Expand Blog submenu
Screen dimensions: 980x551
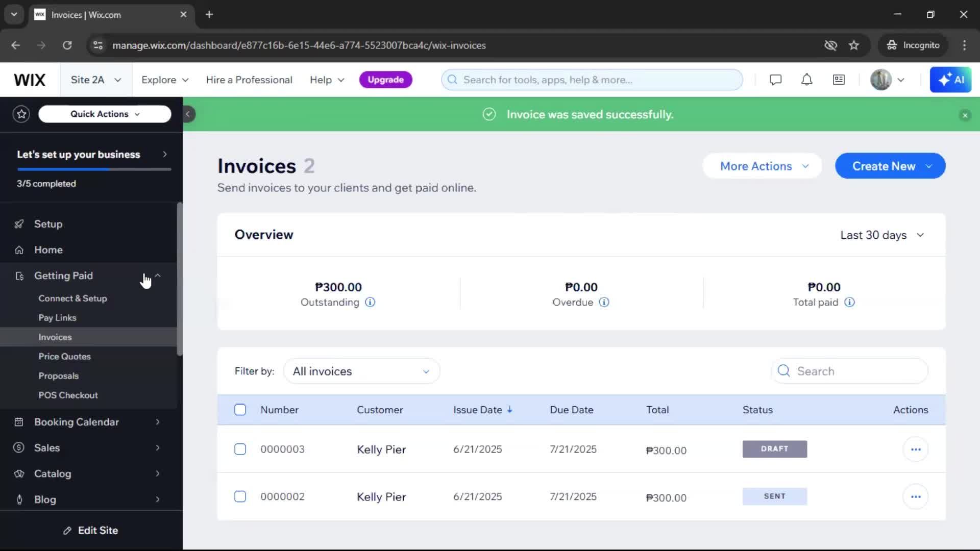pyautogui.click(x=158, y=500)
